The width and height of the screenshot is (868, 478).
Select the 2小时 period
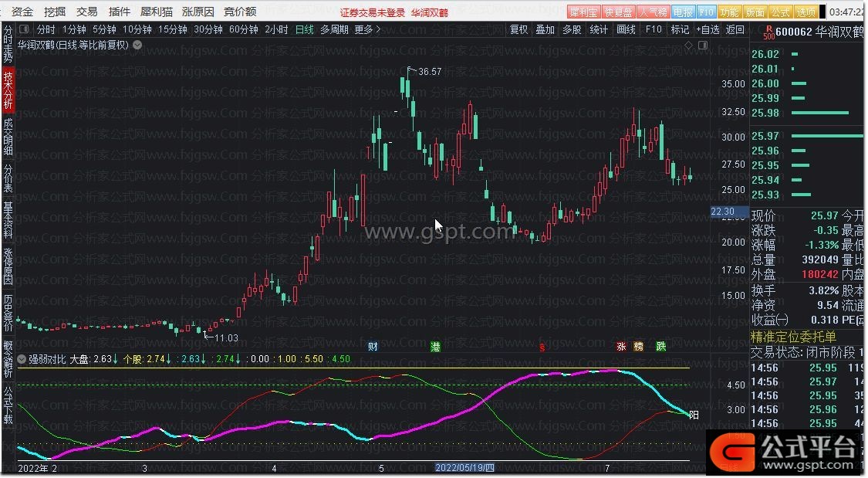[276, 29]
